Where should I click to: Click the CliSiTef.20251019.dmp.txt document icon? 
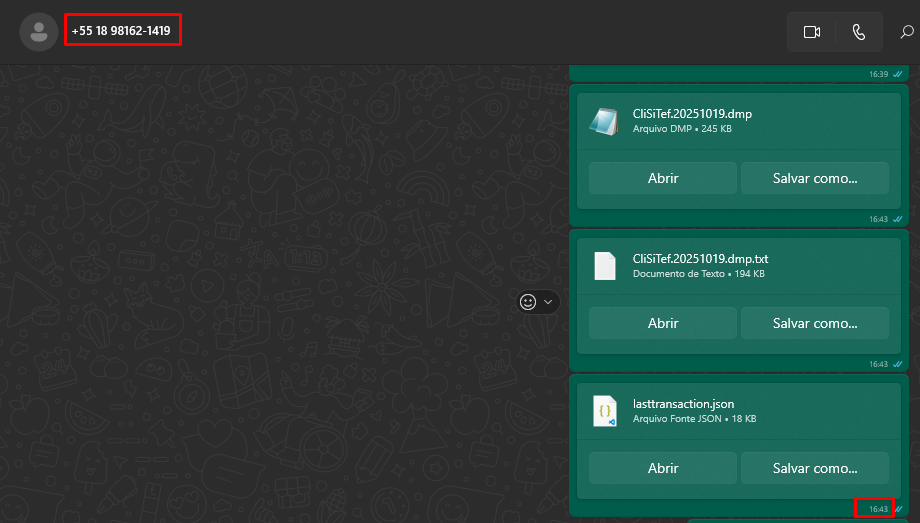[x=604, y=266]
